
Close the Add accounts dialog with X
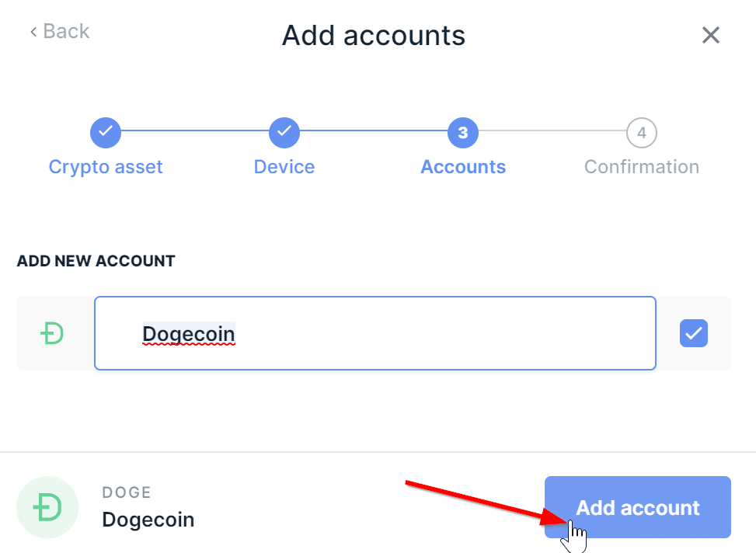pos(711,35)
